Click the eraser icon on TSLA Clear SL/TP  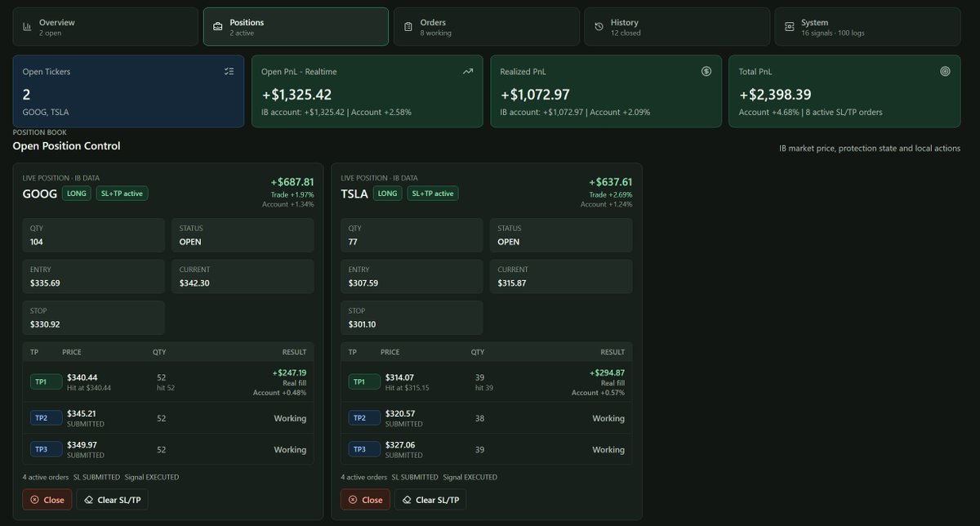(x=407, y=500)
